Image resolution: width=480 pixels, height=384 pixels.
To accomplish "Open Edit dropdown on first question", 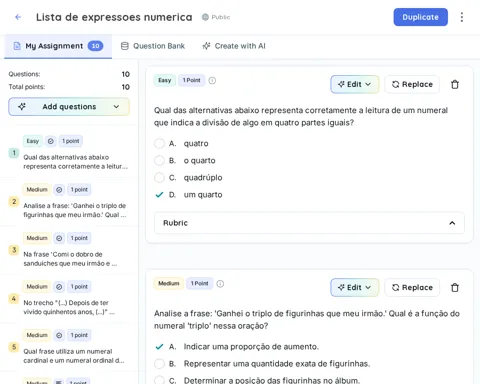I will [x=354, y=84].
